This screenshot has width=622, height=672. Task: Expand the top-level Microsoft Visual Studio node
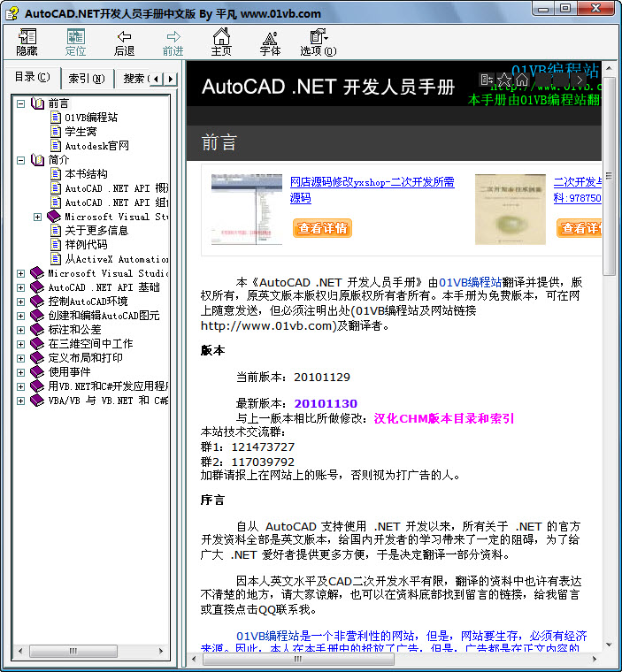(20, 273)
